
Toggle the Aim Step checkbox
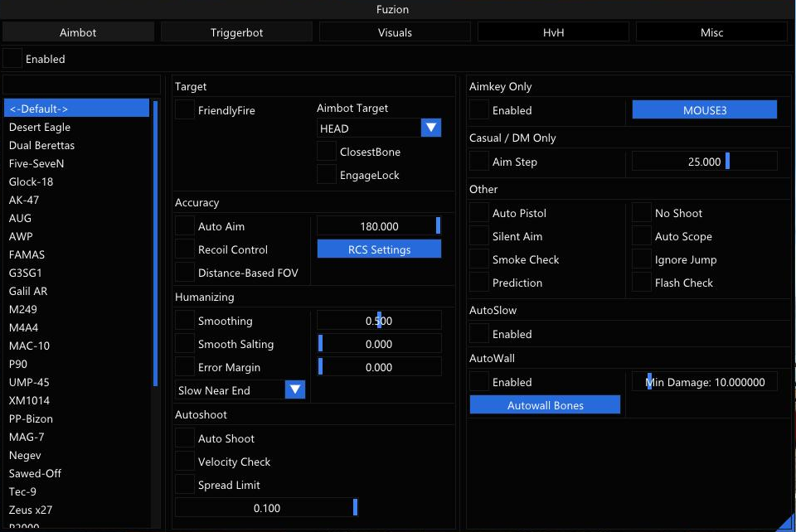coord(479,162)
